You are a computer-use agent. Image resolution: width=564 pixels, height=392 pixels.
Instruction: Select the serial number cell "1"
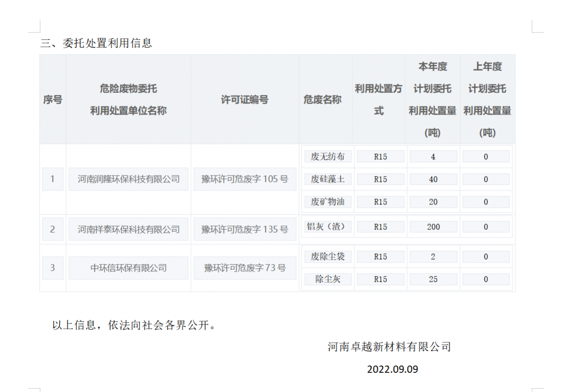tap(53, 179)
